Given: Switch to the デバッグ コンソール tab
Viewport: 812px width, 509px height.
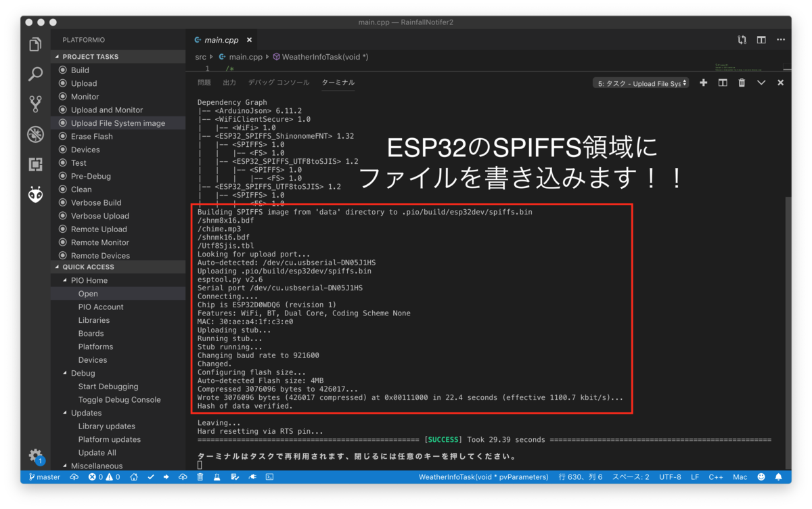Looking at the screenshot, I should tap(279, 83).
